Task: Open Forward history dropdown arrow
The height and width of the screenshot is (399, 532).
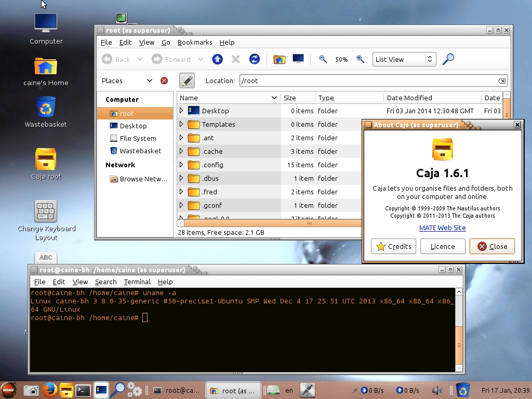Action: 201,59
